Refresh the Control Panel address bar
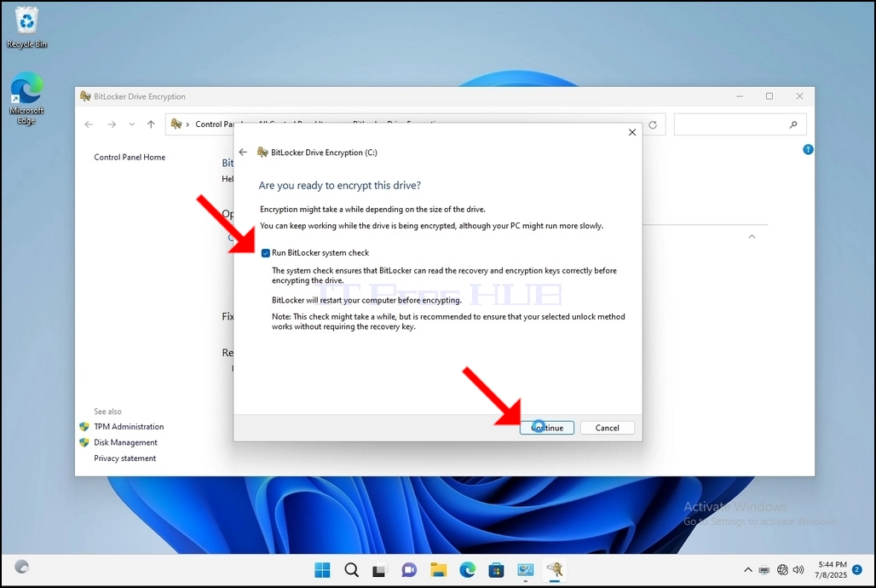The image size is (876, 588). 653,124
